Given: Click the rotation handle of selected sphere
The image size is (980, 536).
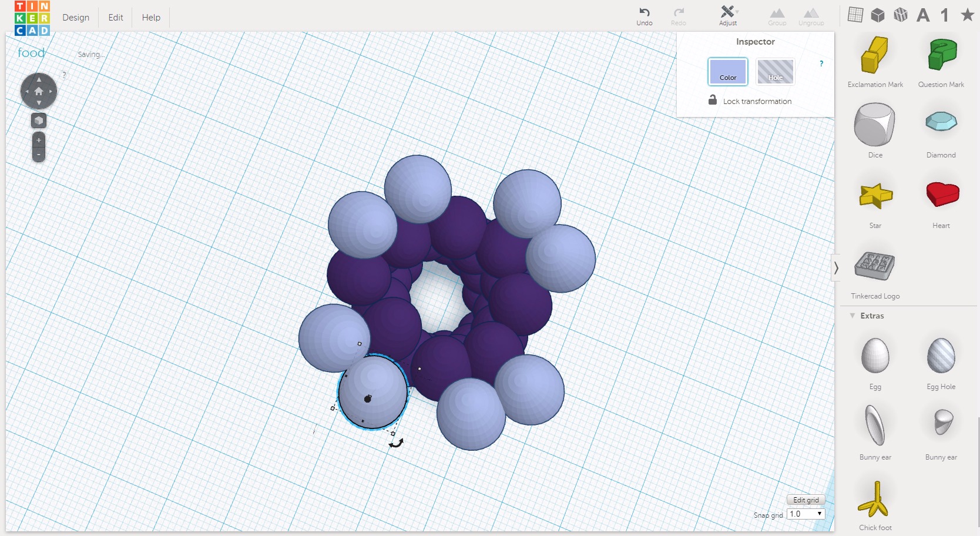Looking at the screenshot, I should [x=397, y=443].
